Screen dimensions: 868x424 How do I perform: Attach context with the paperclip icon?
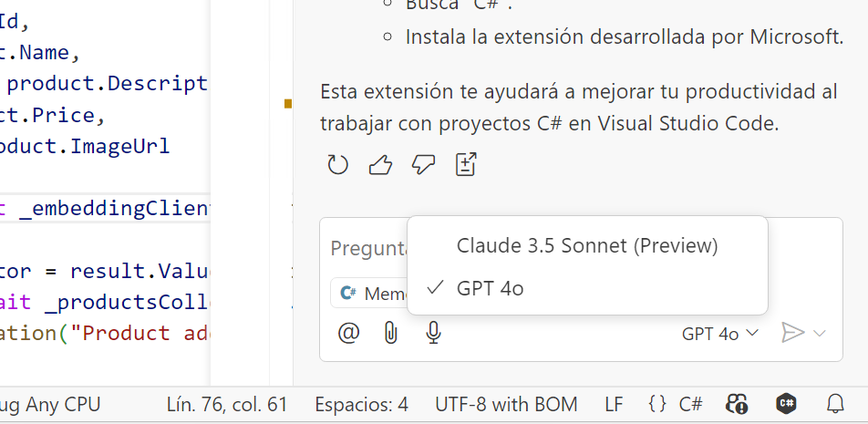391,333
